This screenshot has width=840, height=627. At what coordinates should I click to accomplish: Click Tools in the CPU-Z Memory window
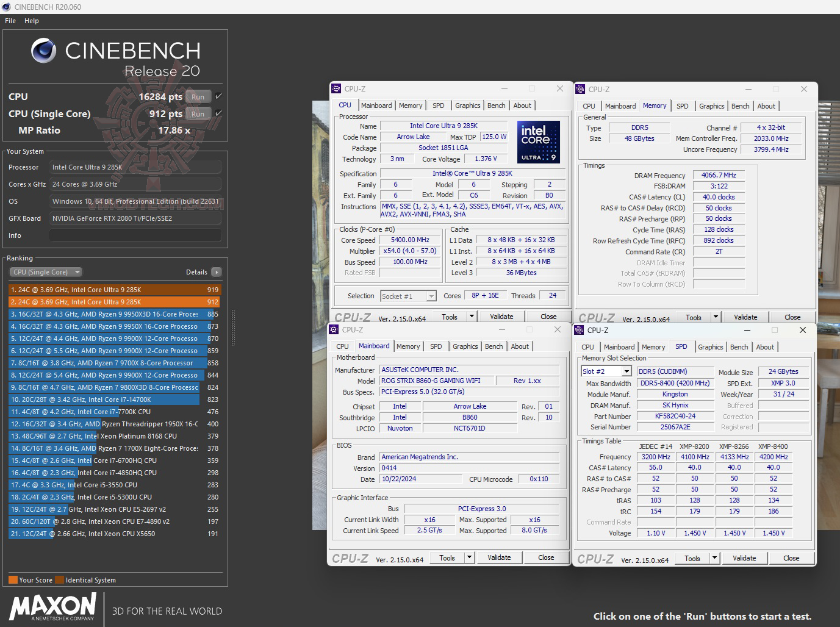[694, 317]
